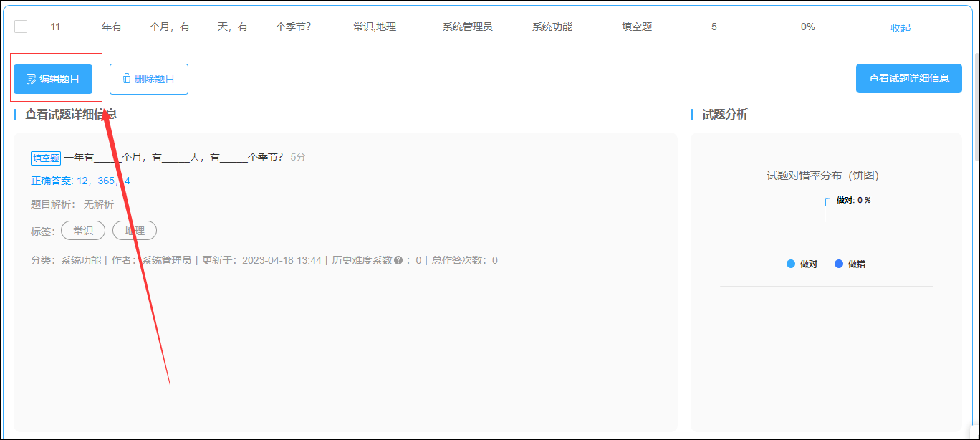
Task: Click the 做对 legend dot
Action: pyautogui.click(x=791, y=264)
